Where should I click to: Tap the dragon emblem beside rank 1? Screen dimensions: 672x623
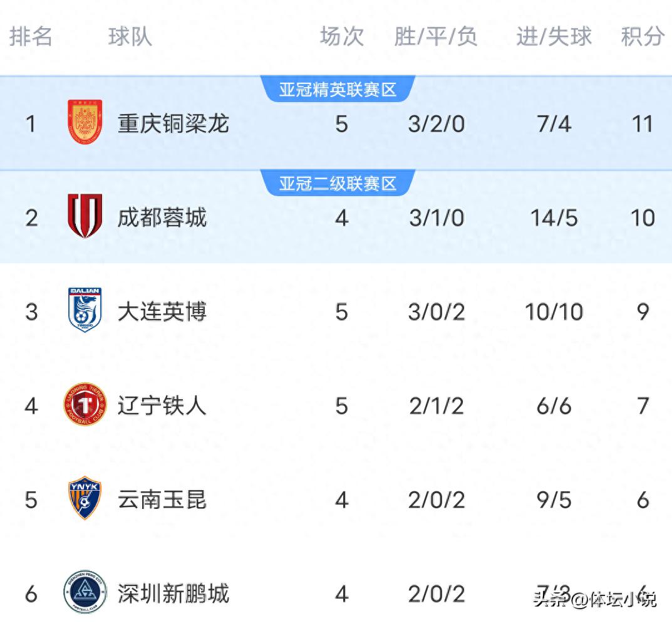click(x=85, y=123)
